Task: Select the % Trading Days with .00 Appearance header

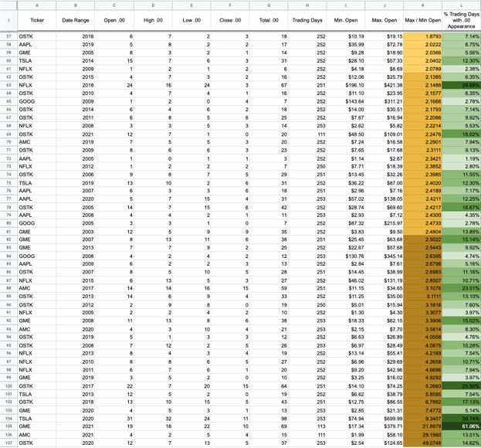Action: [x=462, y=20]
